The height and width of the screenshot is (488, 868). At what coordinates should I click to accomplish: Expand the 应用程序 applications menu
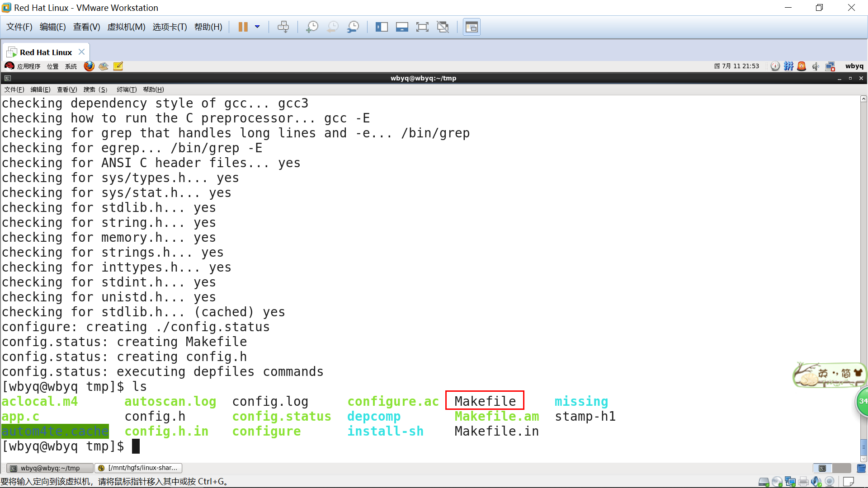[28, 66]
